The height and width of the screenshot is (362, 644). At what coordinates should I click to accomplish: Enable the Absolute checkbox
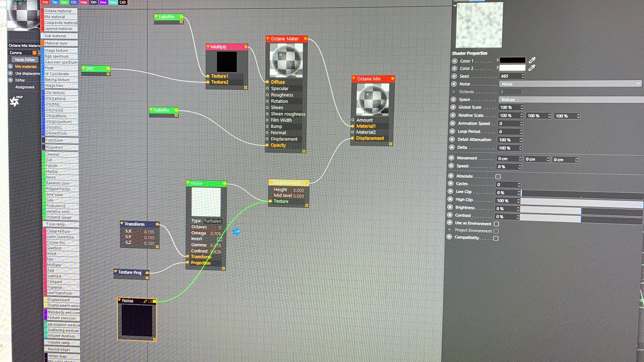pos(498,177)
